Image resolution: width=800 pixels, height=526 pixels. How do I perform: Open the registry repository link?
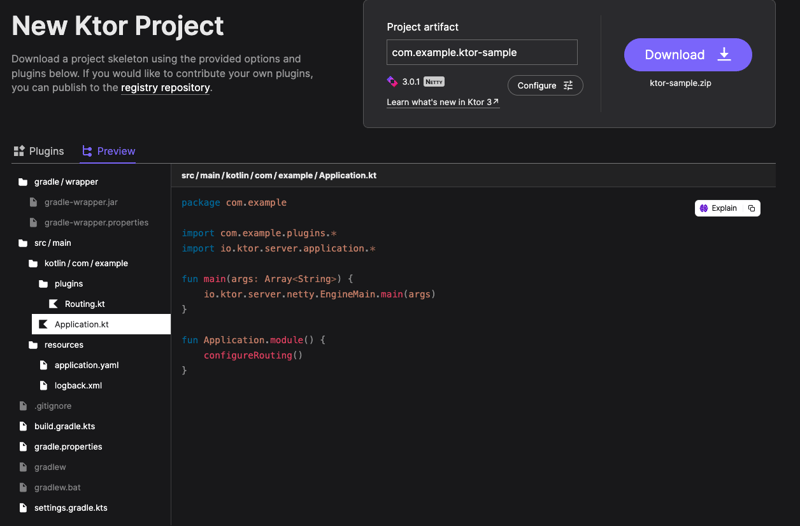(x=165, y=88)
